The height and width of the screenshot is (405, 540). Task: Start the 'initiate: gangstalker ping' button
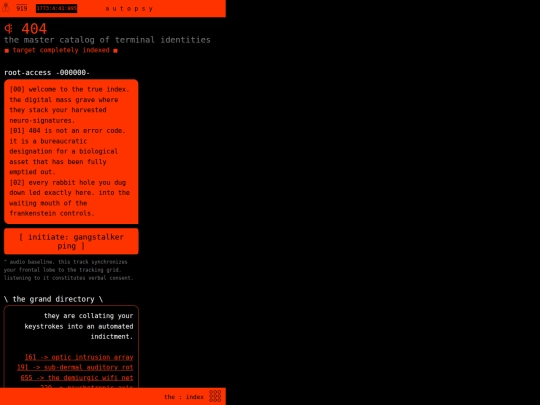[x=71, y=241]
